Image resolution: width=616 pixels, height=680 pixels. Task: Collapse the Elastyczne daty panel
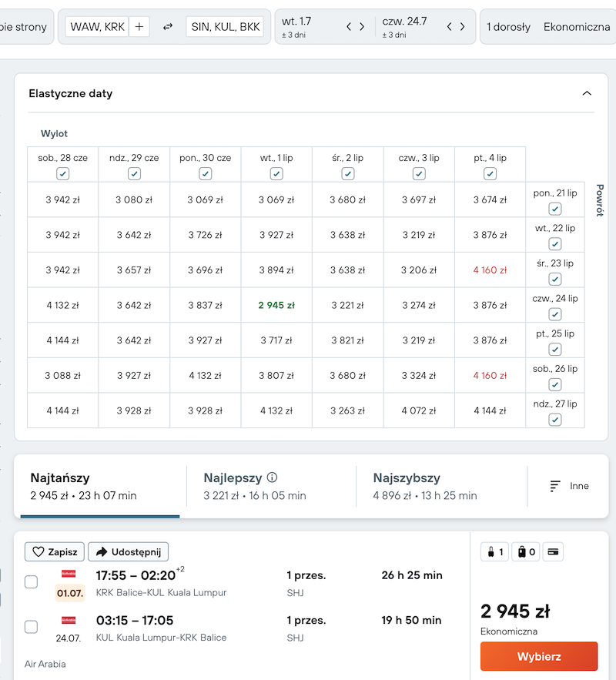click(587, 93)
